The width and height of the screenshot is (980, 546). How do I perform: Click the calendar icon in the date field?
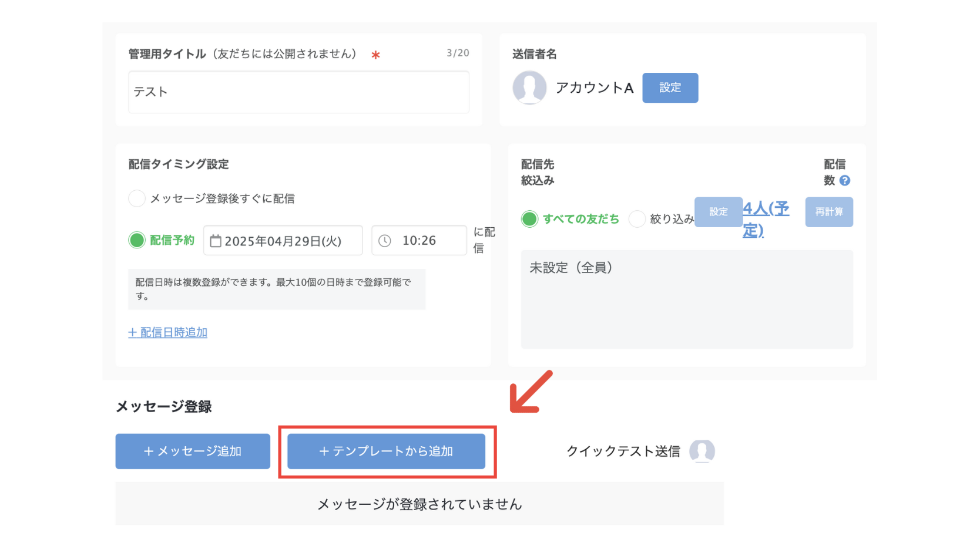point(216,241)
